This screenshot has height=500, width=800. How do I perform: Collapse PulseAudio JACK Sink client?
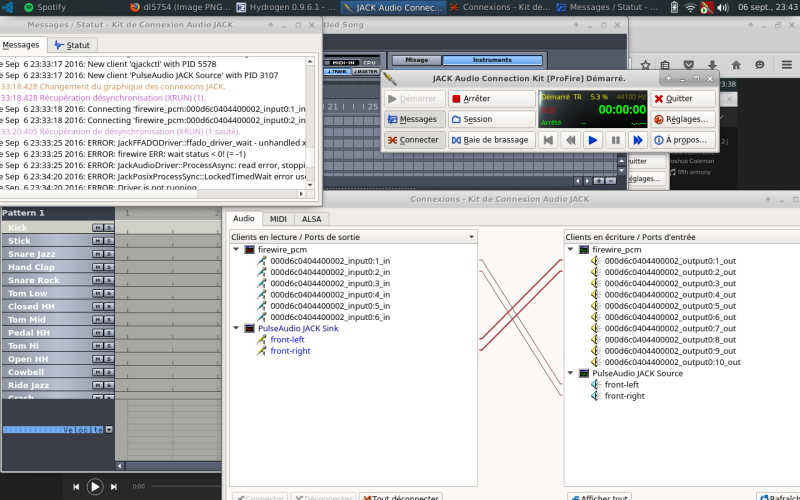pos(236,327)
